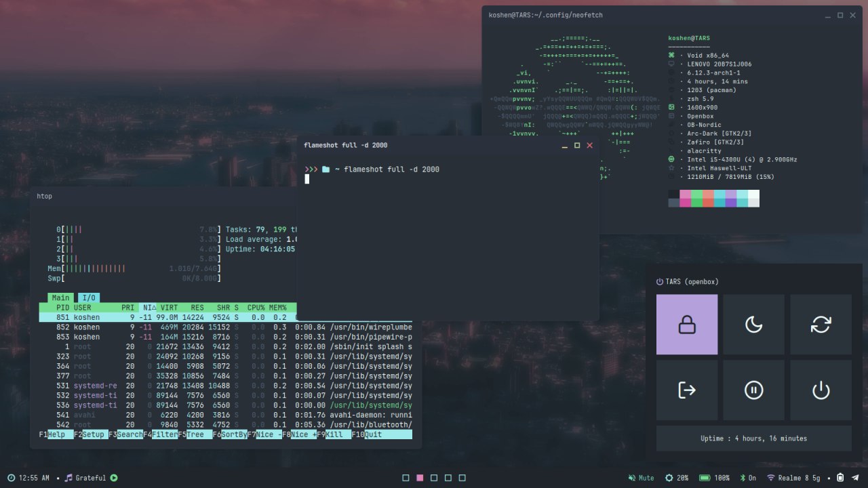The width and height of the screenshot is (868, 488).
Task: Unmute audio via the Mute indicator
Action: (641, 478)
